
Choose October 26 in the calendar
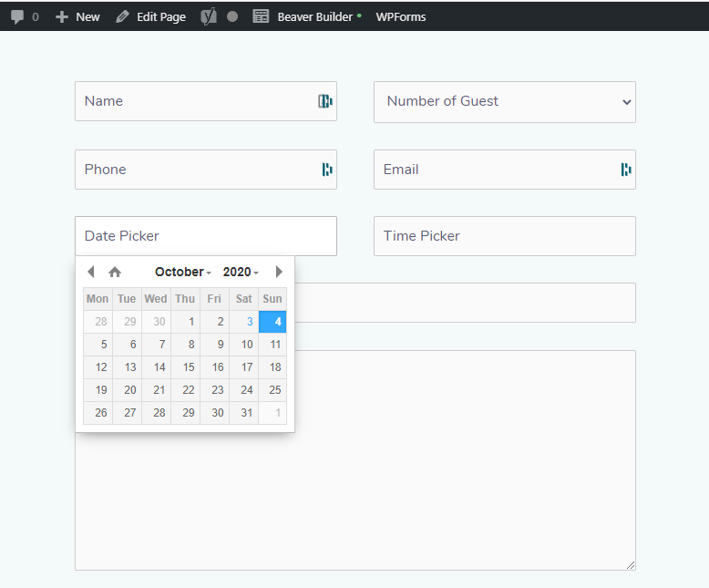pos(98,412)
